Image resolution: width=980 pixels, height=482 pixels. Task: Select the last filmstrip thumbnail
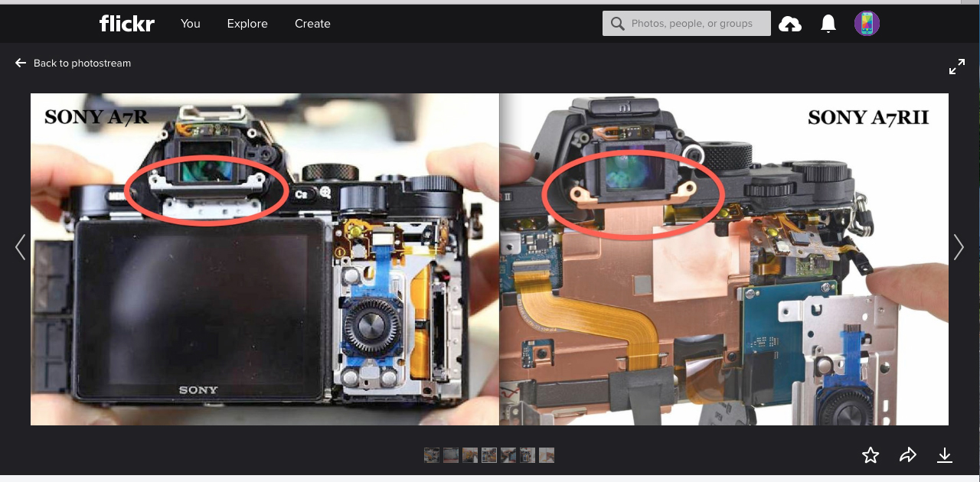[546, 455]
